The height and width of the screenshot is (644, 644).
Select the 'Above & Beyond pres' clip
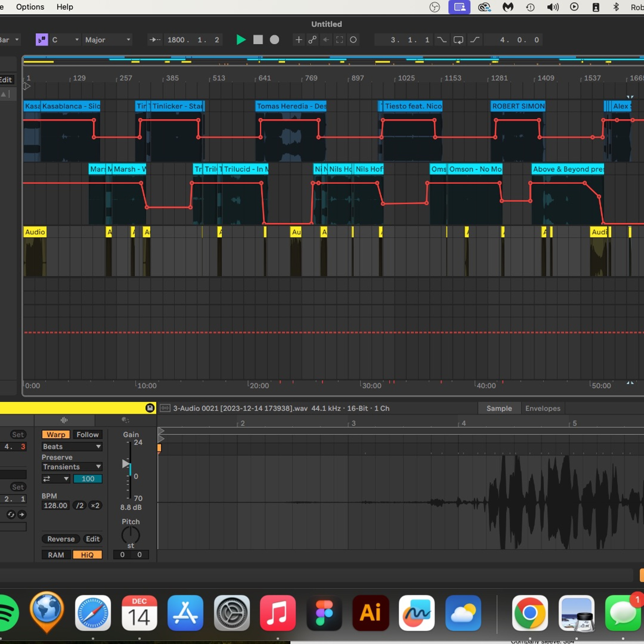(x=568, y=169)
